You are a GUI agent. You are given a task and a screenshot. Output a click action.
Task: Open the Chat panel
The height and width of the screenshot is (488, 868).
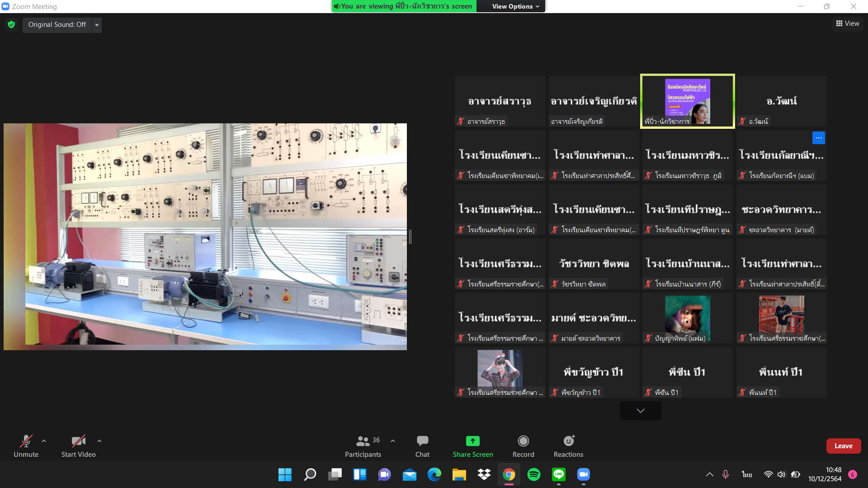coord(422,446)
